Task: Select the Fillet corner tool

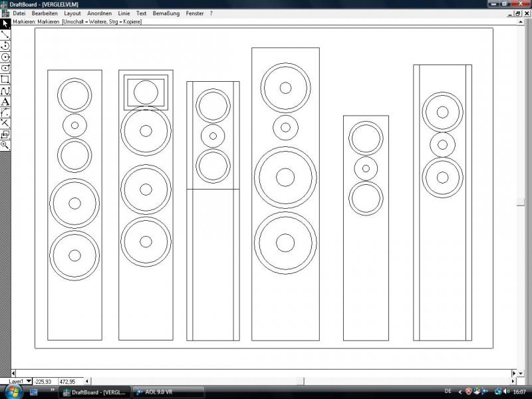Action: tap(5, 112)
